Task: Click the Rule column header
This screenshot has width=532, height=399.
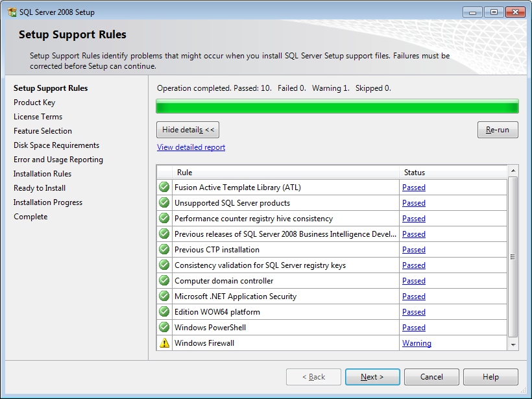Action: pyautogui.click(x=285, y=173)
